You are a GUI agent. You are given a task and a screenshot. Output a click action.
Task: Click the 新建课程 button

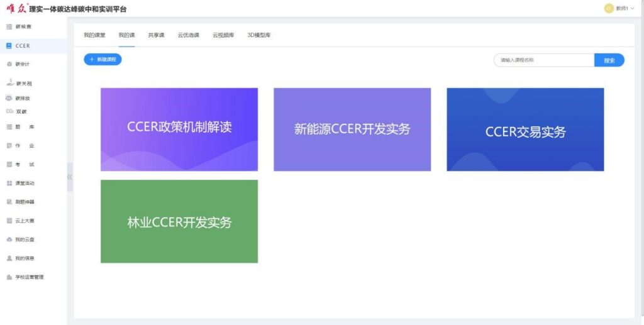point(103,60)
